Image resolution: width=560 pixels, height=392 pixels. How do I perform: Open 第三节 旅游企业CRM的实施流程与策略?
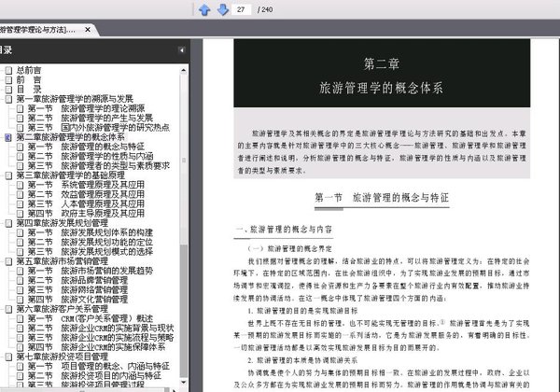101,337
